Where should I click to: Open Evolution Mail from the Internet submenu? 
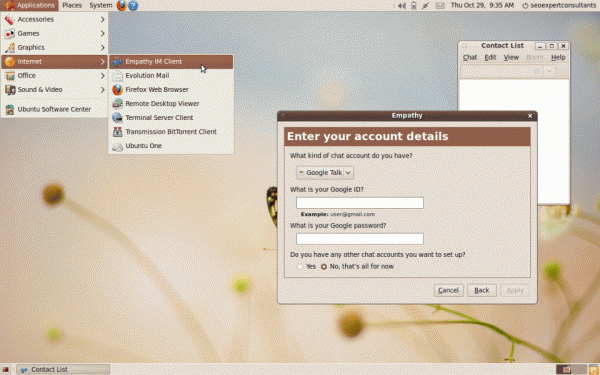pyautogui.click(x=171, y=76)
